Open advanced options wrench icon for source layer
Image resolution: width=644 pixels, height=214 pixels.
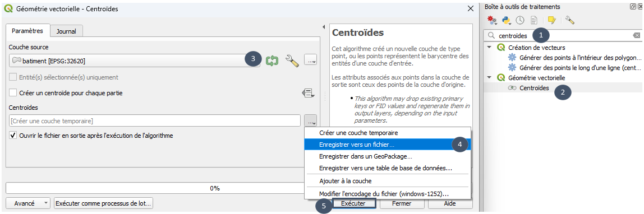(292, 61)
